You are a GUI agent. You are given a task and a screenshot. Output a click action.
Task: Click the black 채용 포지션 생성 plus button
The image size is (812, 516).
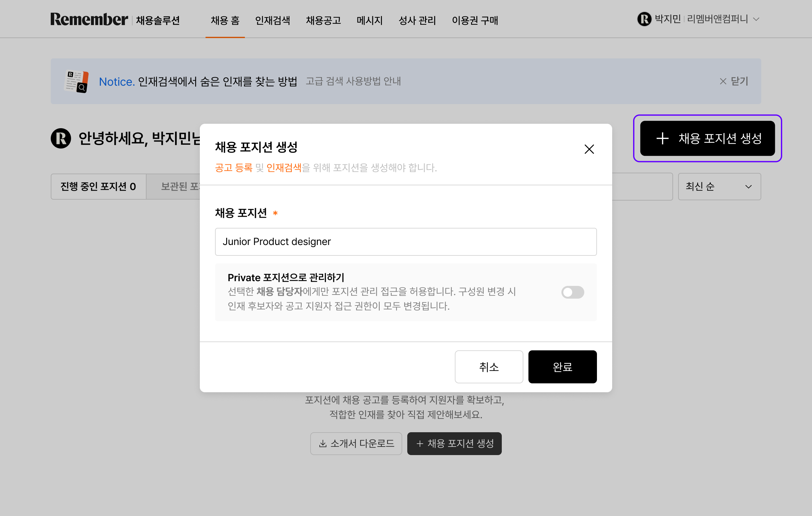(707, 138)
